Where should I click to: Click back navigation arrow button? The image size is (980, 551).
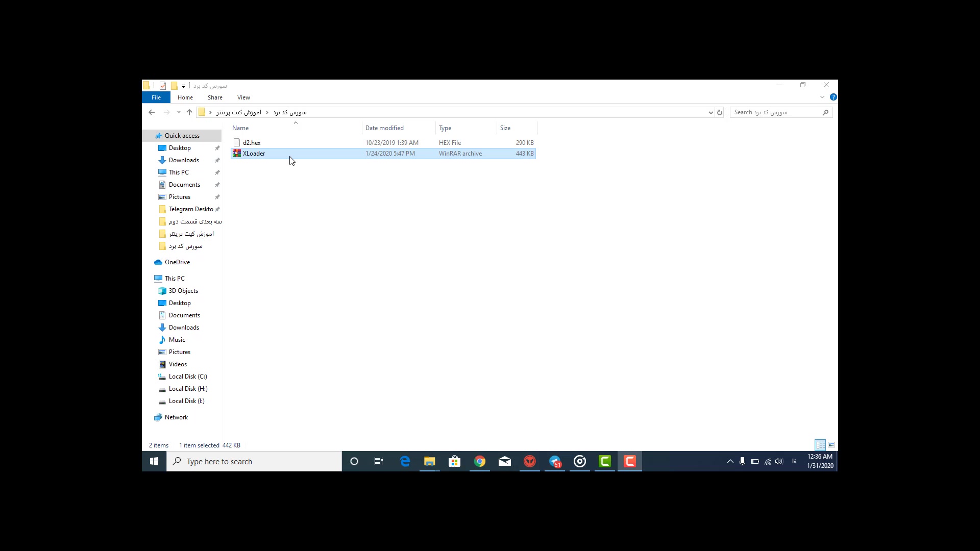[x=151, y=112]
